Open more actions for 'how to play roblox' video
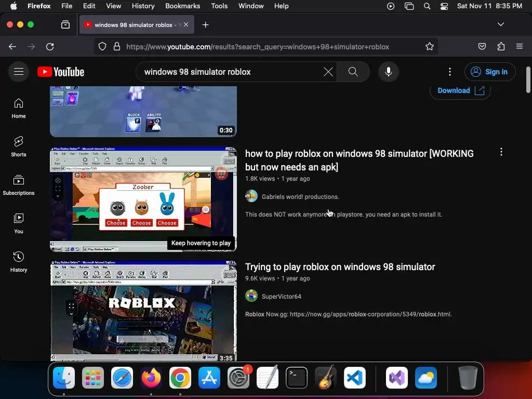This screenshot has height=399, width=532. click(501, 152)
